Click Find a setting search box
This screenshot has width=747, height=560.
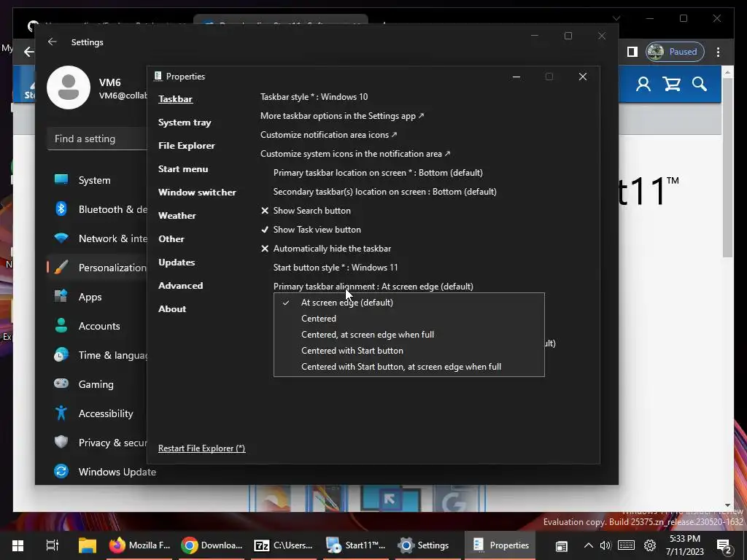click(97, 139)
